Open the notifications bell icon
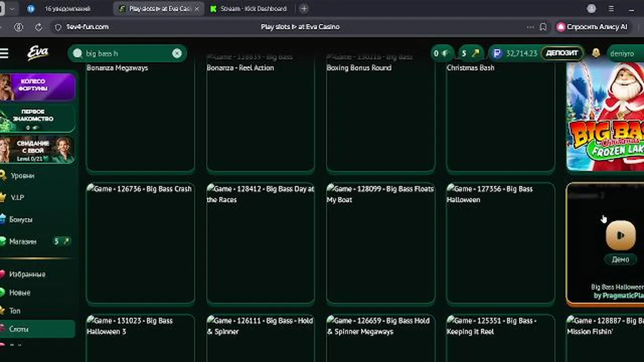The width and height of the screenshot is (644, 362). [x=596, y=53]
